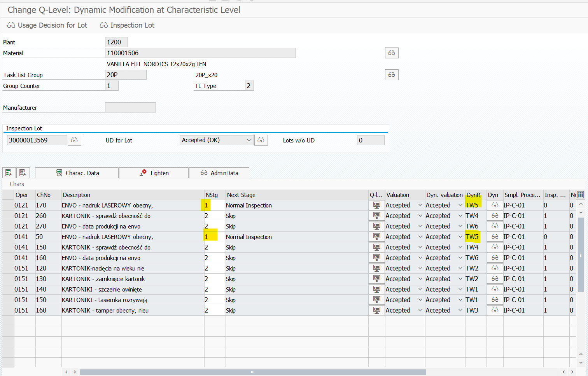Open the Q-level monitor icon in row 0151 / 150
This screenshot has height=376, width=588.
tap(376, 300)
